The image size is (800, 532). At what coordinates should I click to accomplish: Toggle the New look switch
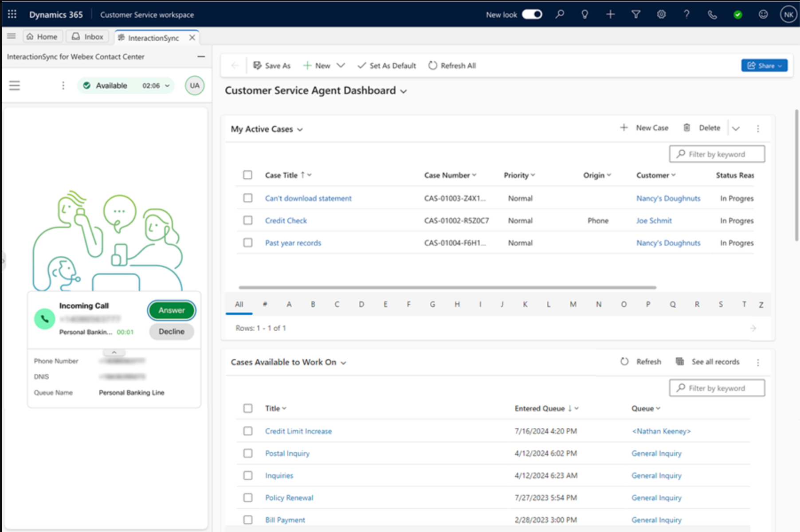(532, 14)
